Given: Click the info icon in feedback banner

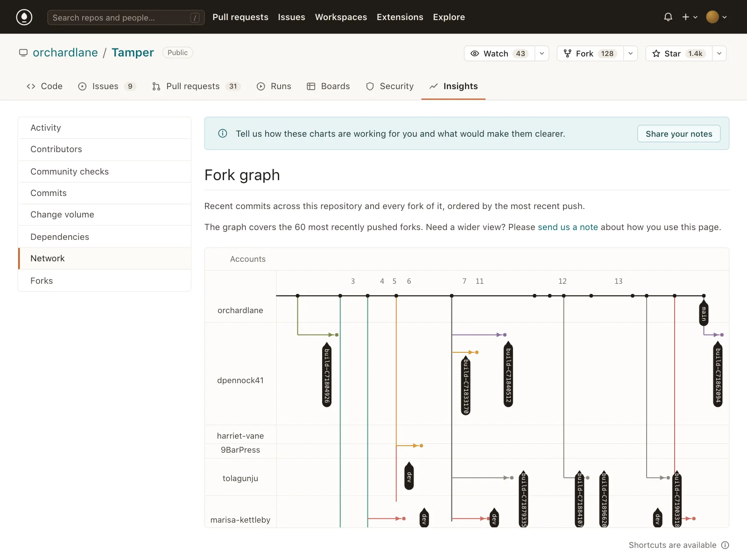Looking at the screenshot, I should click(223, 133).
